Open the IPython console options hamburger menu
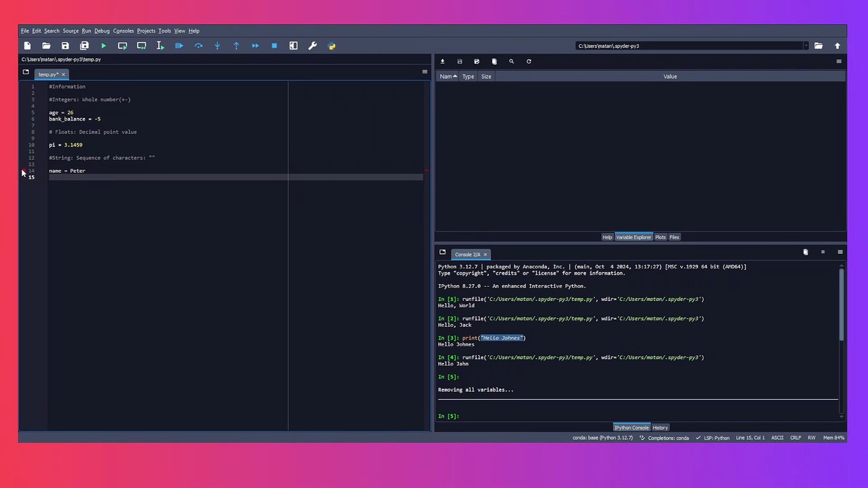This screenshot has width=868, height=488. [x=840, y=252]
